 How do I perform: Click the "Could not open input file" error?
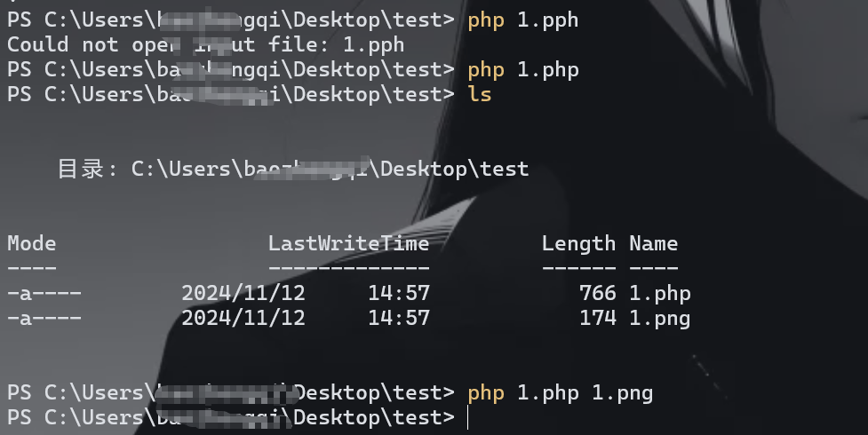click(x=205, y=44)
